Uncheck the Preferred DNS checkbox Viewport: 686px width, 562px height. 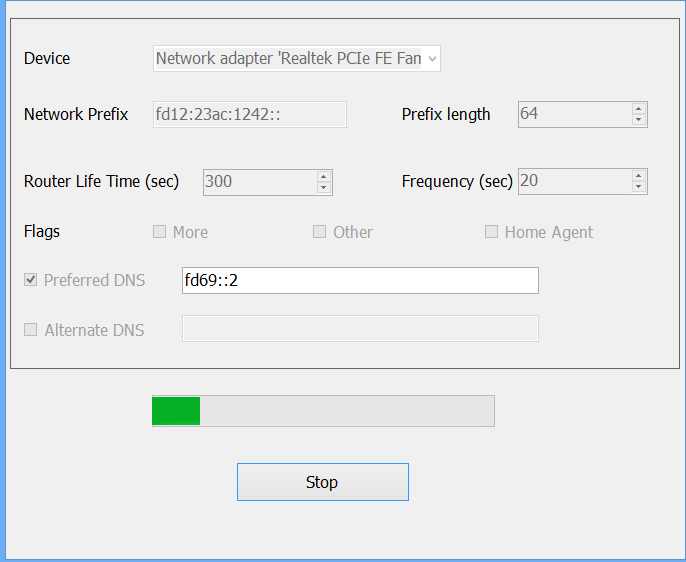click(x=31, y=280)
